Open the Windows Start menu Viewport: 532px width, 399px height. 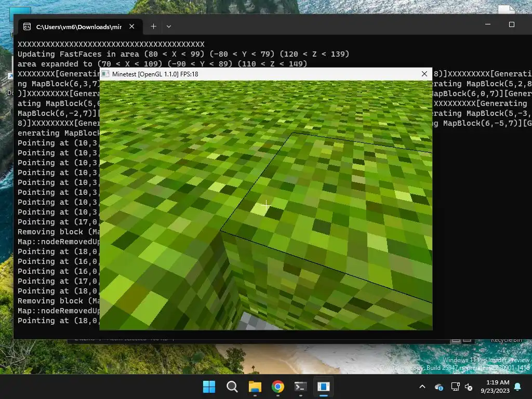pos(209,387)
